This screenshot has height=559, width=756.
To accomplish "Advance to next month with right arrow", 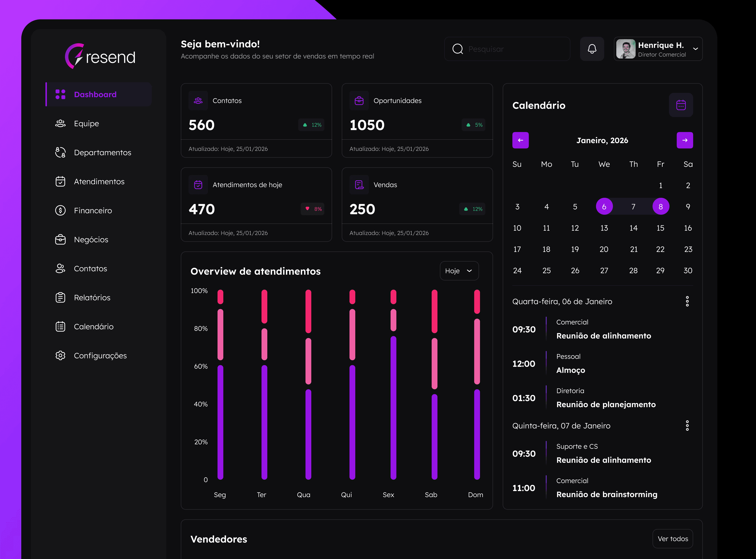I will click(x=685, y=140).
